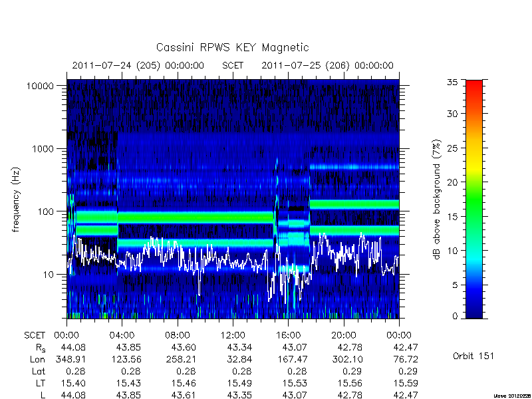Click the LT value 15.59
Screen dimensions: 532x399
pyautogui.click(x=406, y=383)
